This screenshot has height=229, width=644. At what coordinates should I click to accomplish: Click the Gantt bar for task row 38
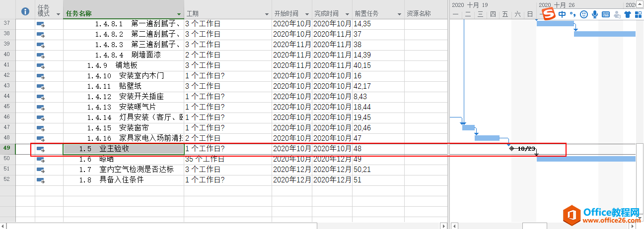(x=605, y=34)
